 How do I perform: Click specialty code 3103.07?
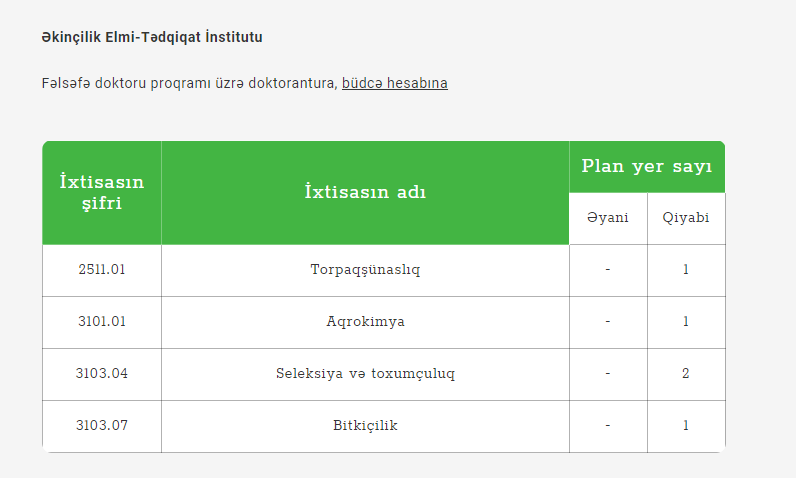pos(102,425)
